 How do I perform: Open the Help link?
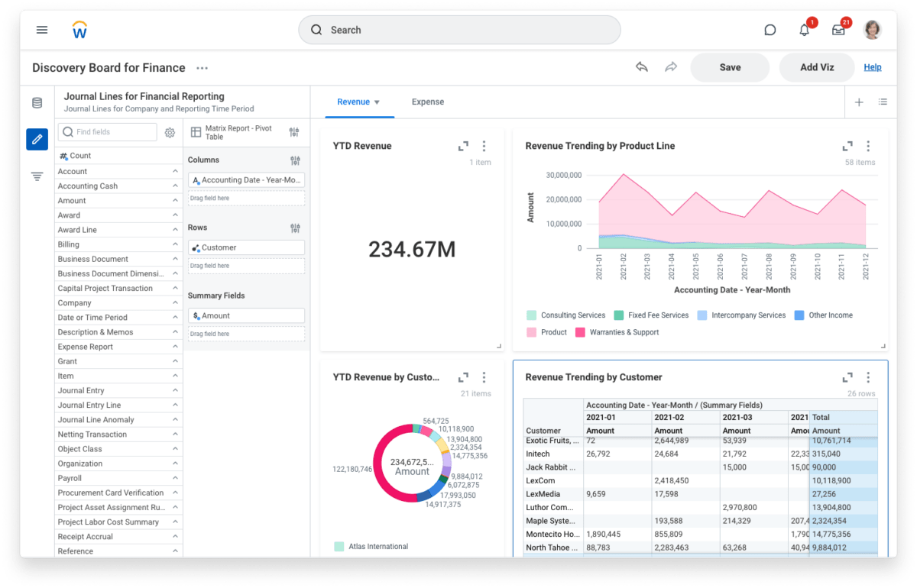(873, 67)
